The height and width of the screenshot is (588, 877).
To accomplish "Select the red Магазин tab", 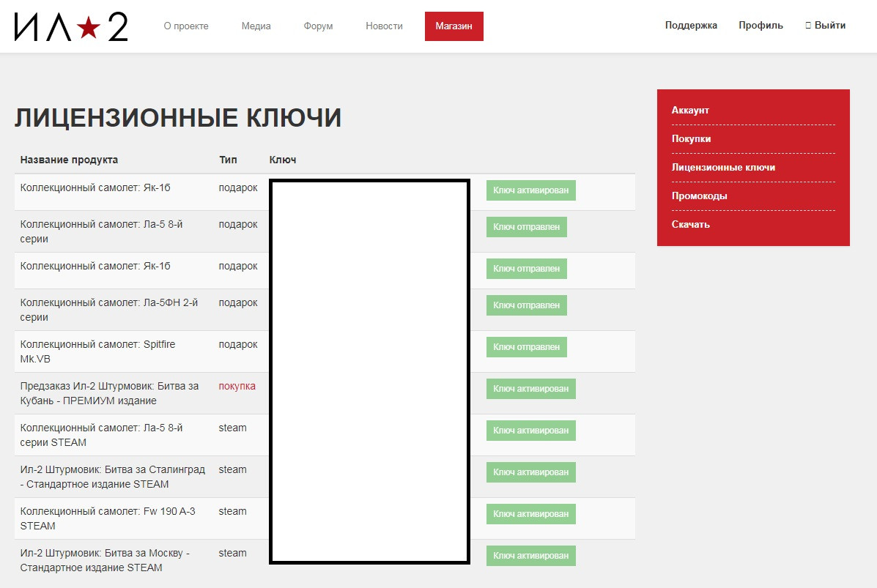I will click(454, 26).
